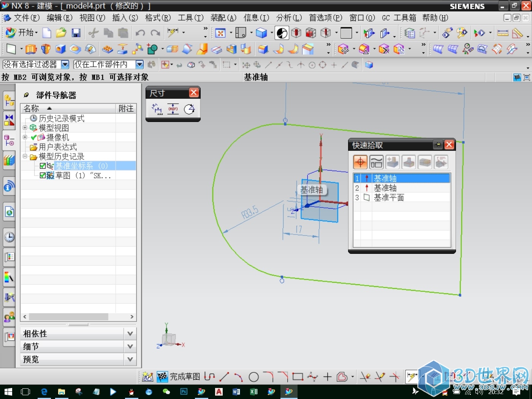Click the shaded rendering style icon
Image resolution: width=532 pixels, height=399 pixels.
pyautogui.click(x=261, y=33)
